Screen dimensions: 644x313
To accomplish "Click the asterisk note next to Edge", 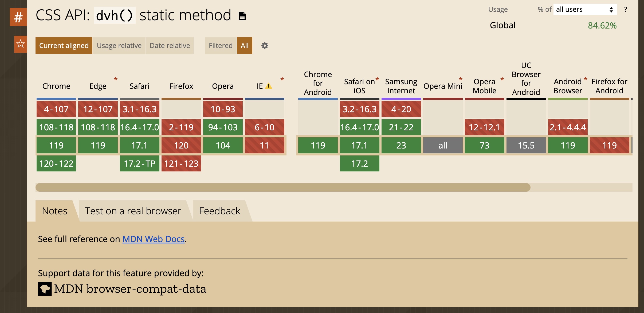I will (x=116, y=79).
